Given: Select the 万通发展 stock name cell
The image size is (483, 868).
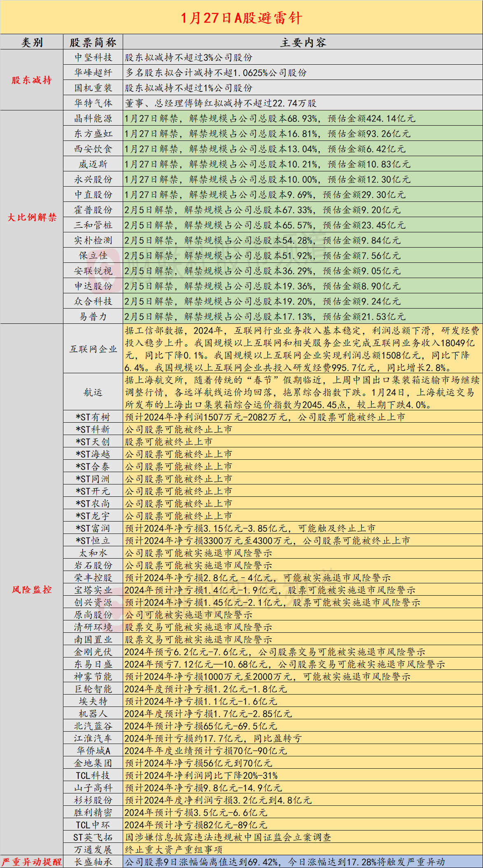Looking at the screenshot, I should 93,849.
